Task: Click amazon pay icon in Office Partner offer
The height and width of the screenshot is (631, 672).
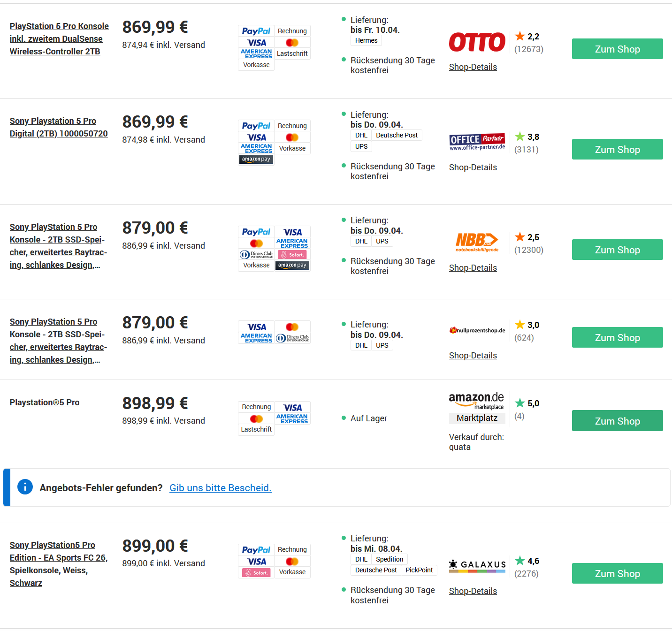Action: pos(256,160)
